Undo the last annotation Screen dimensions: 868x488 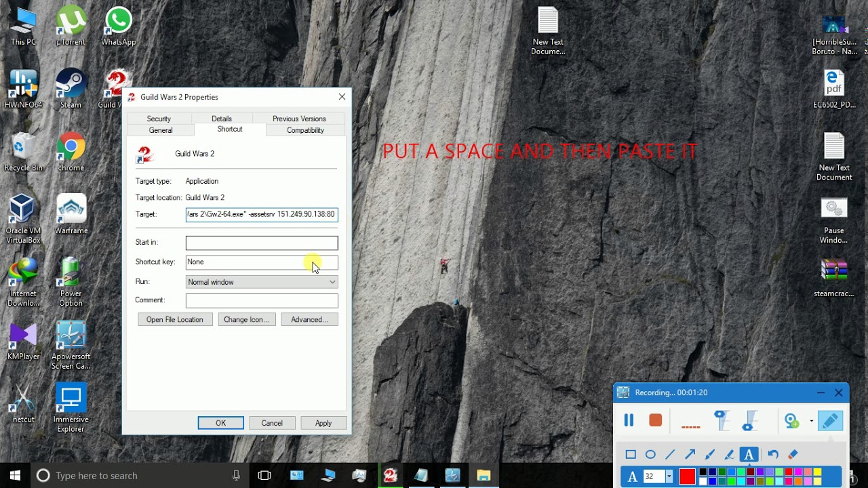click(x=773, y=454)
